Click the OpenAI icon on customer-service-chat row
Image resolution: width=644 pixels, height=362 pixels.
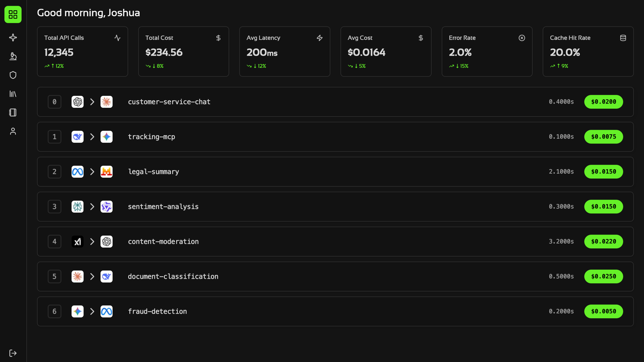click(x=77, y=102)
